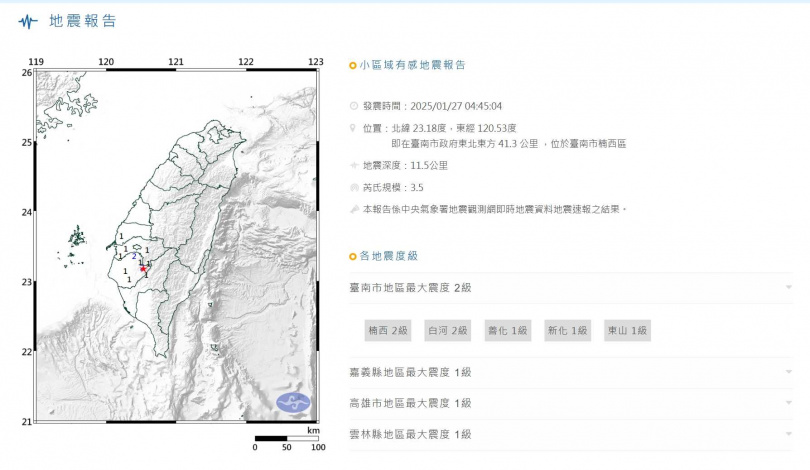Click the red epicenter star on map

(x=143, y=269)
